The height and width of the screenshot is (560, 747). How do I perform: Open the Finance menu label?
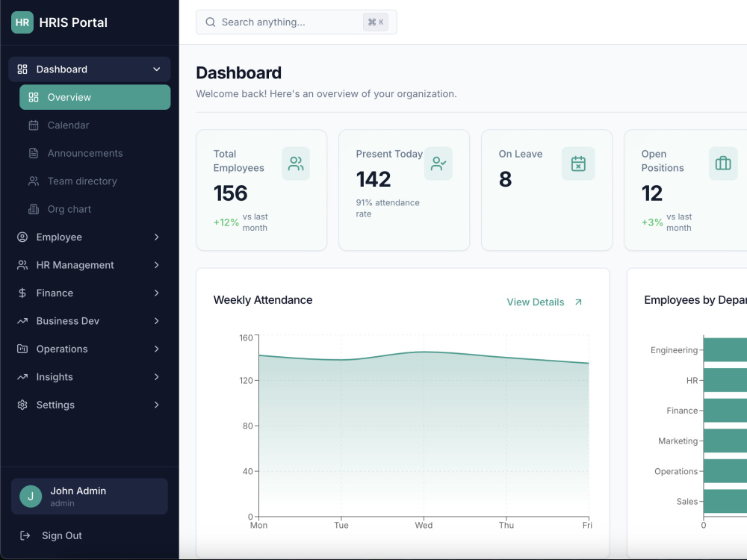coord(55,293)
